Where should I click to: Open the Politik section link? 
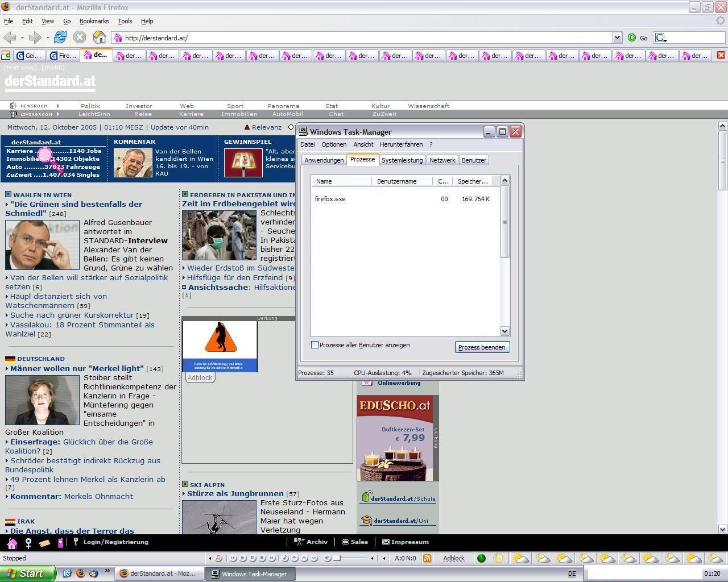pos(90,106)
